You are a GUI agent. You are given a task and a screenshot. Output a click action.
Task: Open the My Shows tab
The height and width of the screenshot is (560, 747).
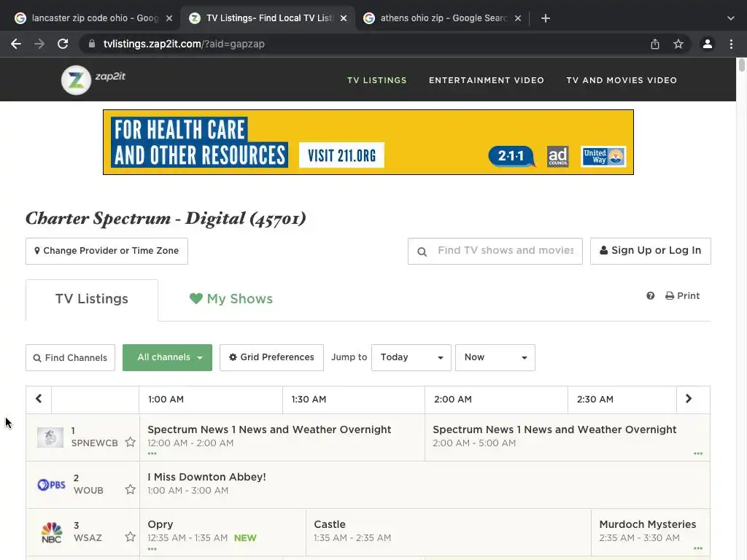tap(231, 299)
